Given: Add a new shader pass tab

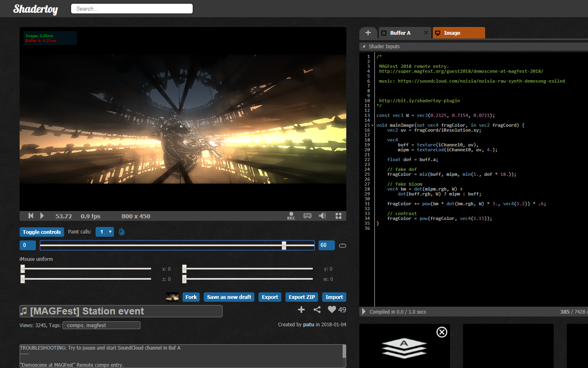Looking at the screenshot, I should [368, 33].
